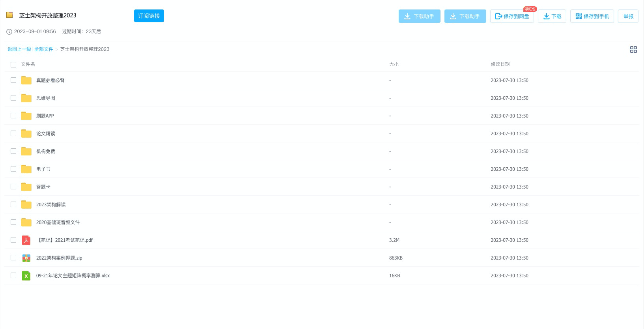The height and width of the screenshot is (329, 644).
Task: Check the box for 真题必看必背
Action: (13, 80)
